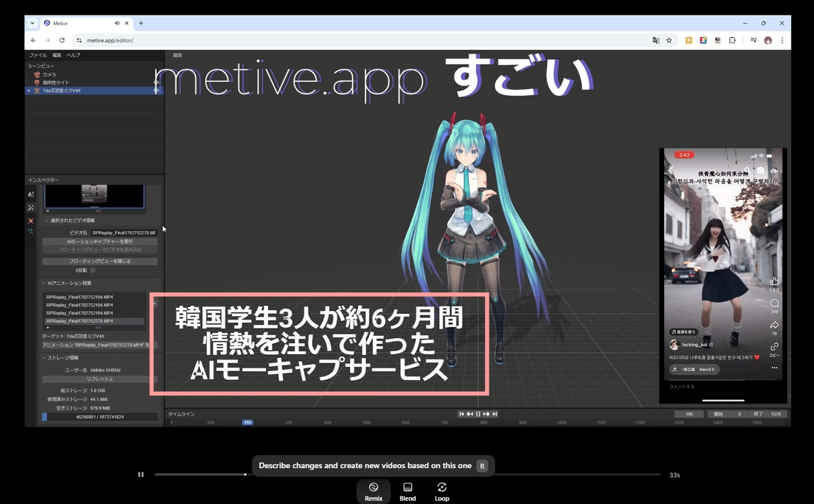Click the browser extensions puzzle icon
Viewport: 814px width, 504px height.
(x=732, y=41)
